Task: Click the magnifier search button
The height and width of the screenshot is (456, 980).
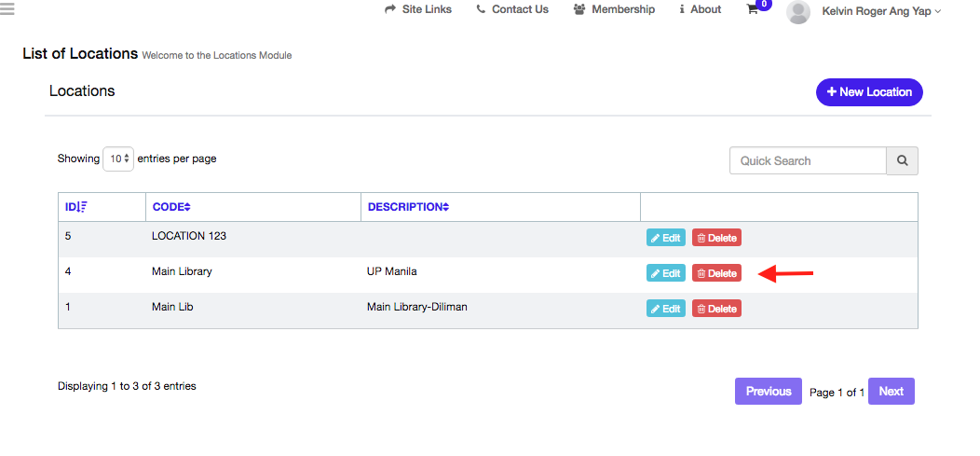Action: point(902,160)
